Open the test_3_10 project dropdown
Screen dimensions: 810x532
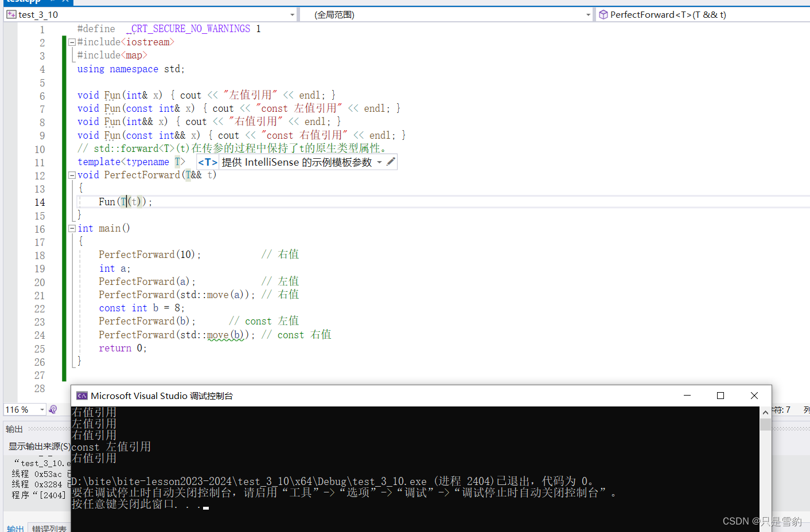[151, 14]
